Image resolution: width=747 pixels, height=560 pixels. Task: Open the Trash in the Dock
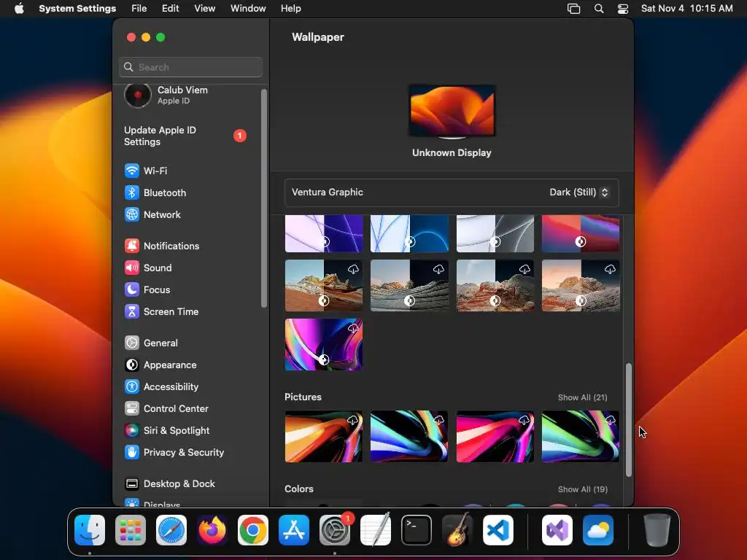(x=657, y=530)
